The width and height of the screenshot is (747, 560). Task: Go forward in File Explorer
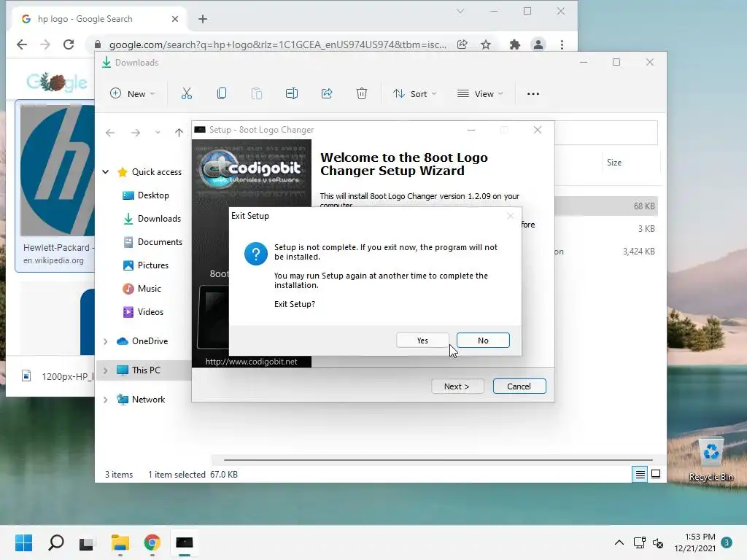135,133
